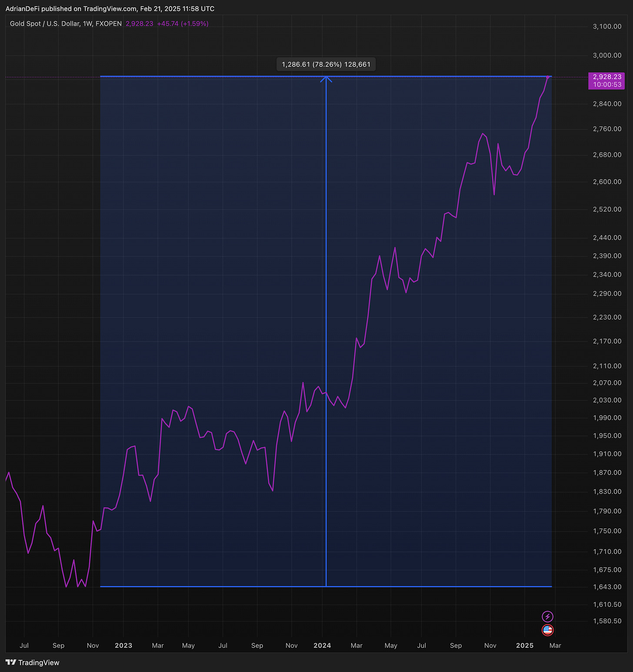
Task: Click the US flag economic event icon
Action: coord(547,630)
